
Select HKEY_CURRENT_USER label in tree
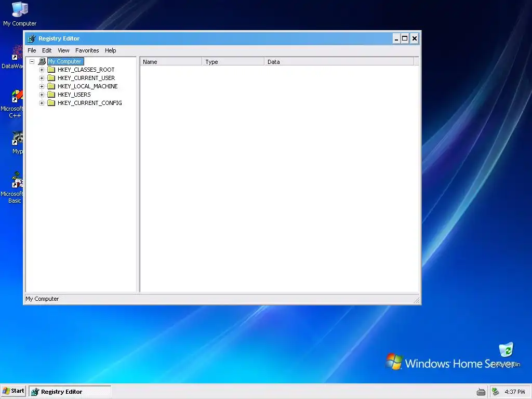(86, 78)
